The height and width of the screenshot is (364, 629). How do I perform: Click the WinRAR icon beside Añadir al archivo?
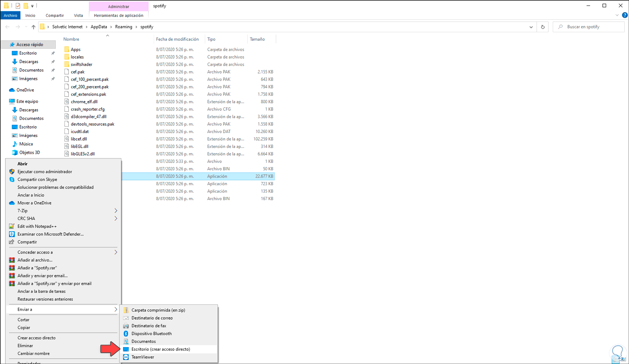[x=12, y=260]
